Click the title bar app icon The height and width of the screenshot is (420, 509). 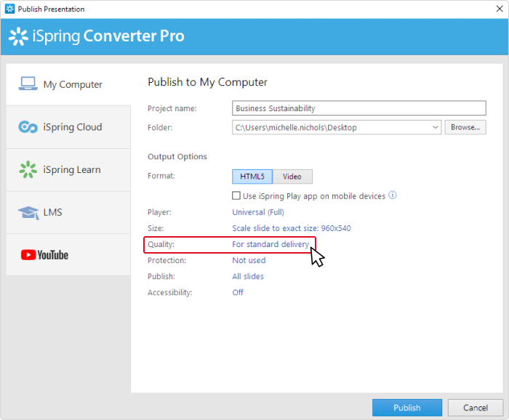tap(9, 9)
